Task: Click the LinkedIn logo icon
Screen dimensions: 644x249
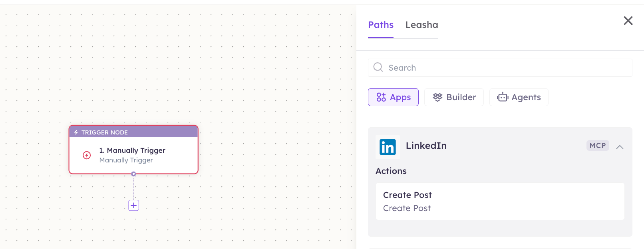Action: click(388, 147)
